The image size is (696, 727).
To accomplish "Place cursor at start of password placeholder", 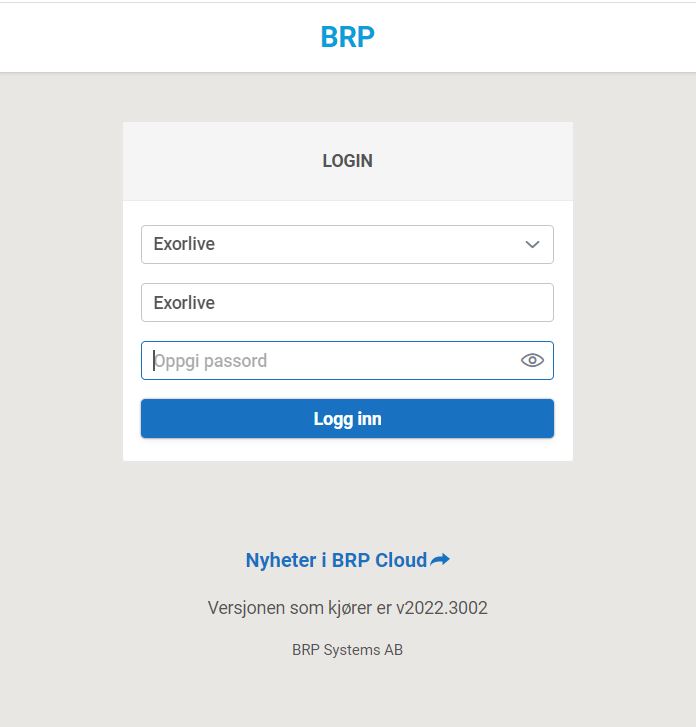I will (x=154, y=361).
